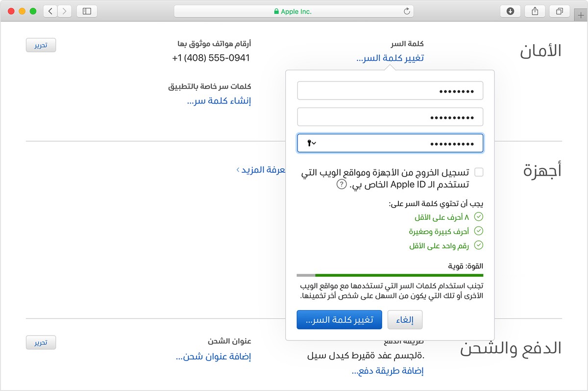
Task: Click the إلغاء cancel button
Action: (405, 320)
